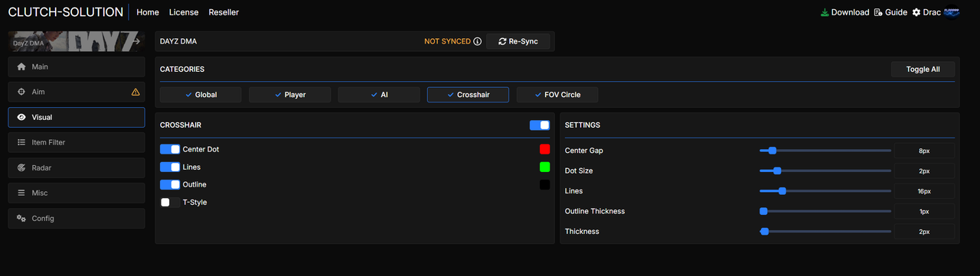This screenshot has height=276, width=980.
Task: Click the bars icon beside Misc
Action: click(x=21, y=193)
